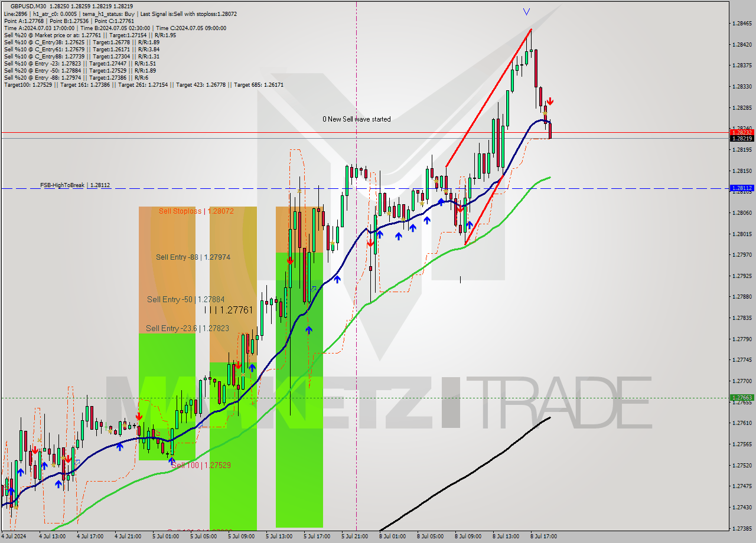Click the 1.27610 price axis label
Viewport: 756px width, 543px height.
coord(742,423)
